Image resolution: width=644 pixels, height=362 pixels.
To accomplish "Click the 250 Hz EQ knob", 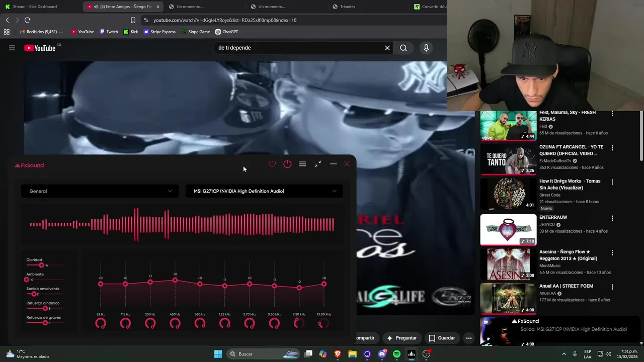I will (150, 324).
